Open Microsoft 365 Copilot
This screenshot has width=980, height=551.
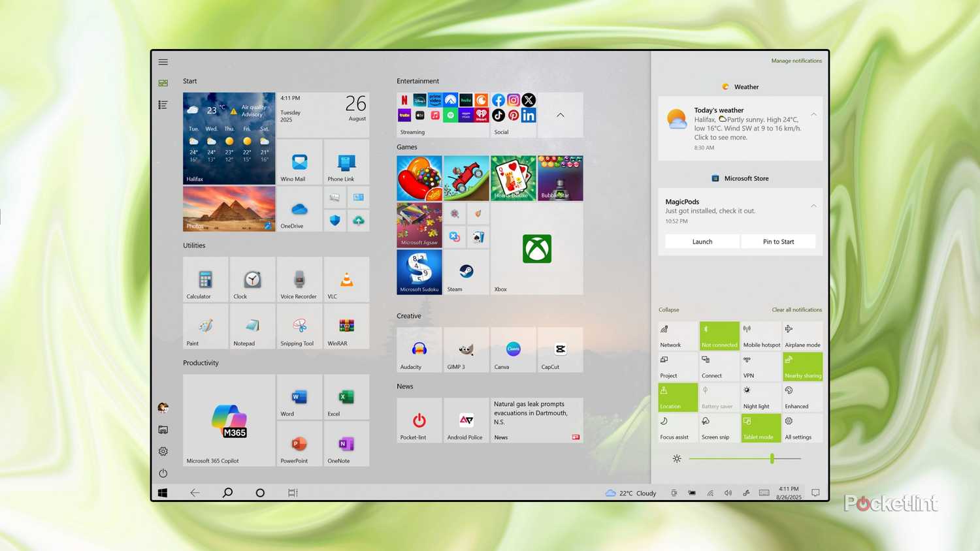pos(229,420)
